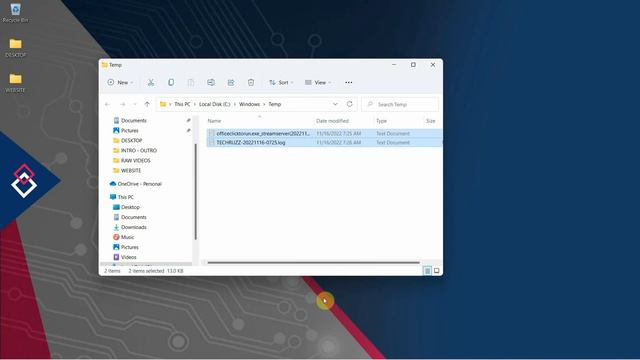Select the DESKTOP folder desktop shortcut
Viewport: 640px width, 360px height.
(16, 48)
